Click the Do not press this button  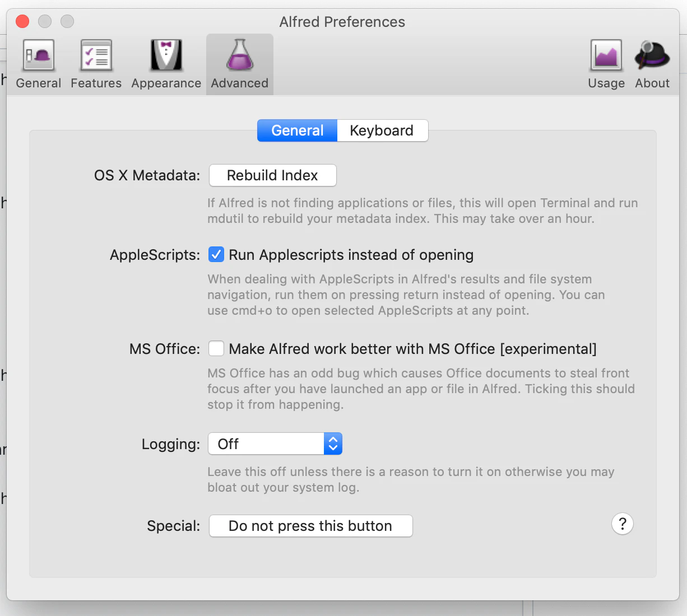(311, 526)
